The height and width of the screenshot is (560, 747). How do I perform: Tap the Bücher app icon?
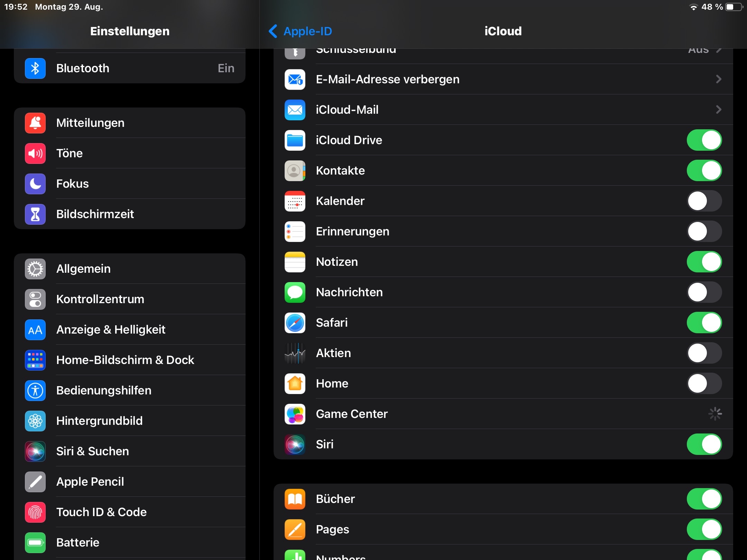point(295,499)
